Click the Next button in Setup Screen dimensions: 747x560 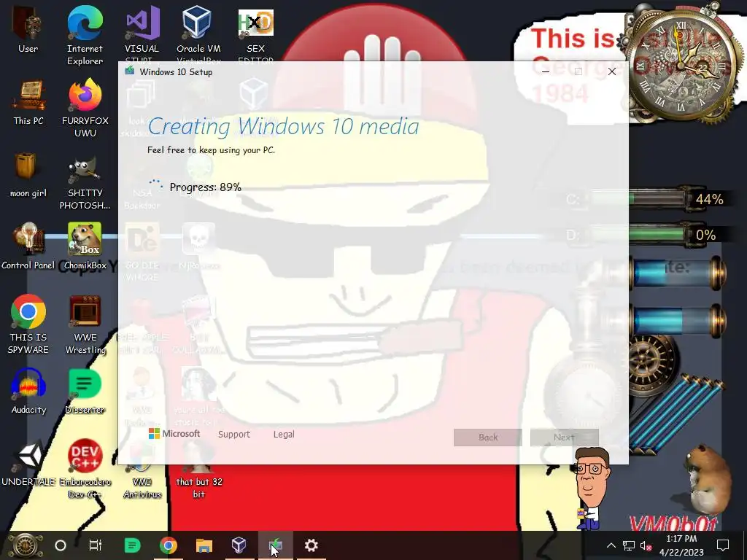click(x=564, y=437)
